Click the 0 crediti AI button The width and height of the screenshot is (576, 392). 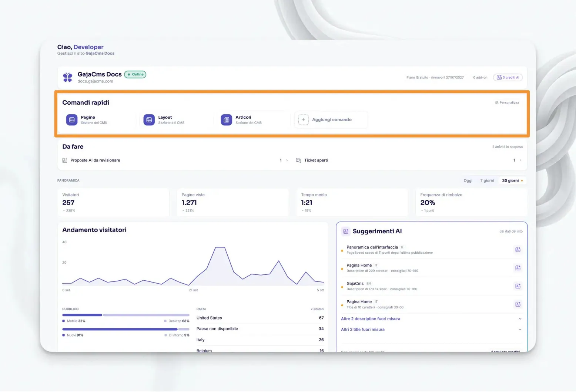click(508, 77)
